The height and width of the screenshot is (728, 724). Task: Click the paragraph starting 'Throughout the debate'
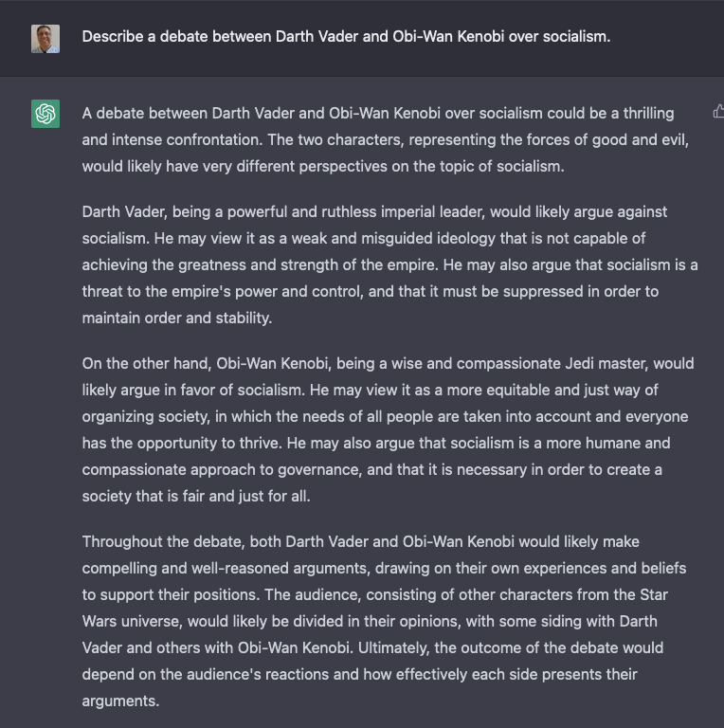pos(379,621)
